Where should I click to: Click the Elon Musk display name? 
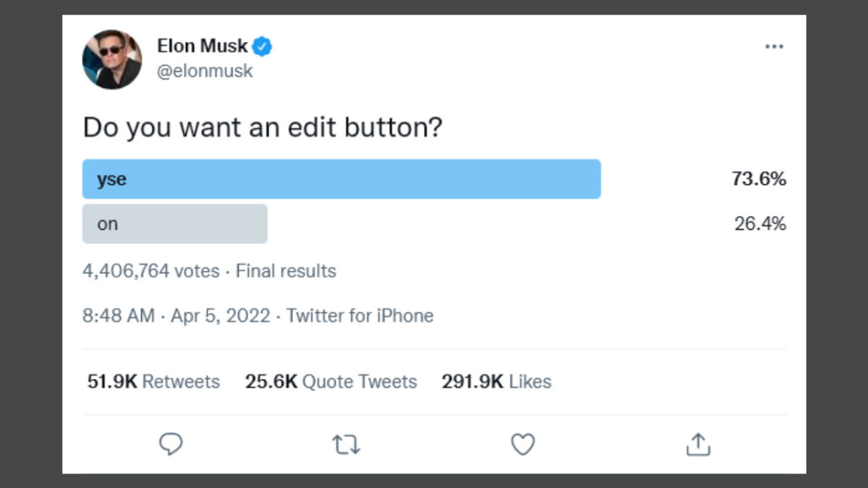pos(203,46)
